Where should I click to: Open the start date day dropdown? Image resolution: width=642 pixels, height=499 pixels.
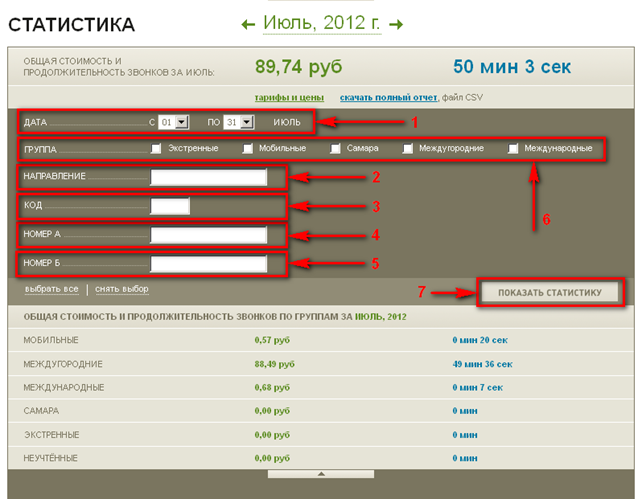click(x=174, y=122)
